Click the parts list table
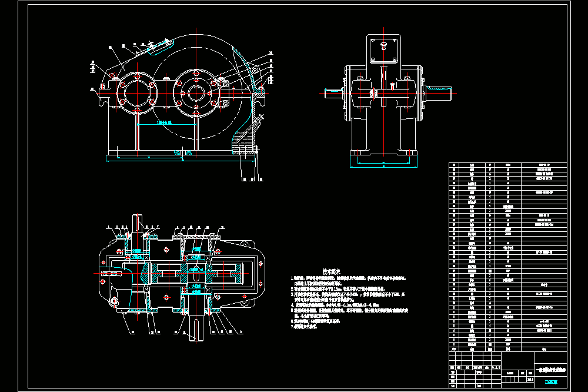Screen dimensions: 588x392 tap(508, 257)
